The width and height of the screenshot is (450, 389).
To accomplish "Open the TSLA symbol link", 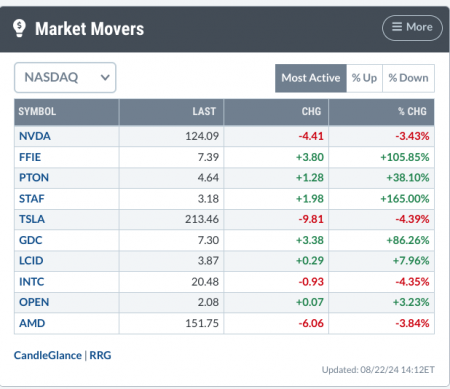I will pos(32,219).
